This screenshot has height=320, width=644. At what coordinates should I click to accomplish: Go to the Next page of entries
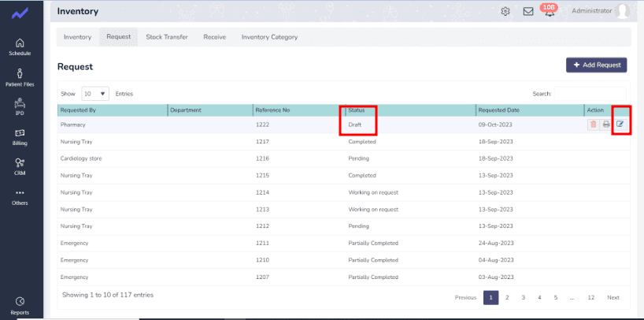click(x=613, y=297)
